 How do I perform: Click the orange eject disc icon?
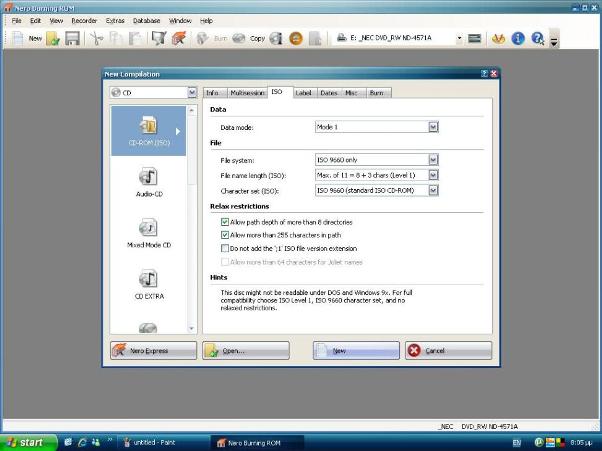296,38
